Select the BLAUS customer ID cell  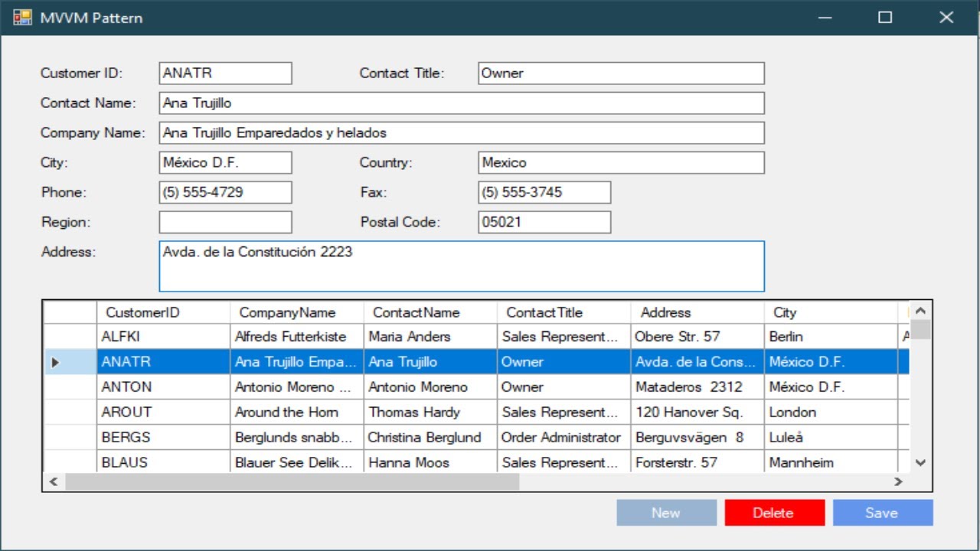click(x=163, y=462)
